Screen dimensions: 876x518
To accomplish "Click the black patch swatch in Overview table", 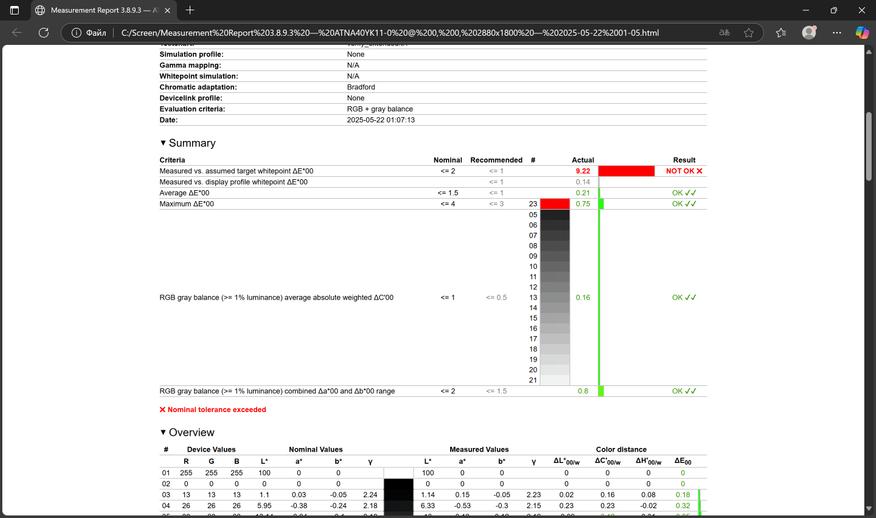I will pos(398,495).
